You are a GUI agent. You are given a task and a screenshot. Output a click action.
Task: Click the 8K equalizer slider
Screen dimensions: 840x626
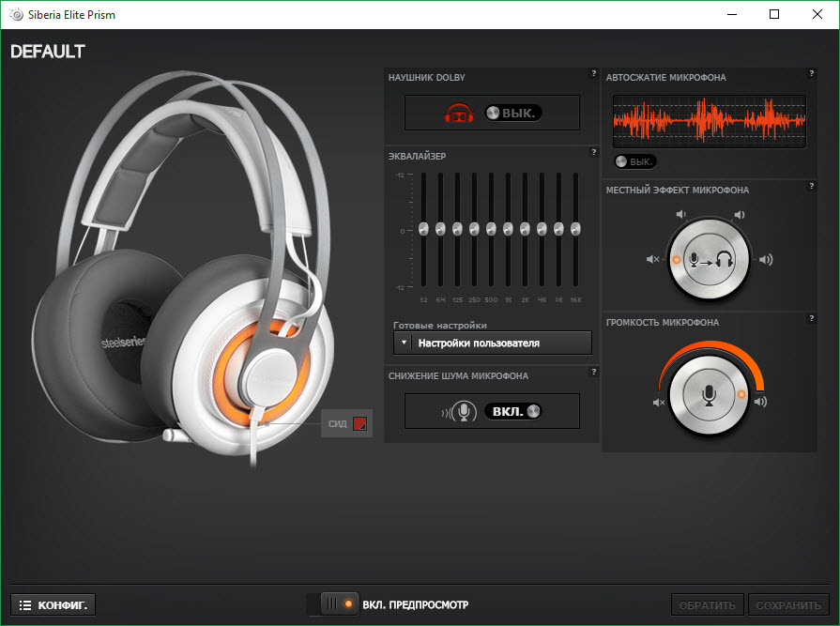point(558,229)
